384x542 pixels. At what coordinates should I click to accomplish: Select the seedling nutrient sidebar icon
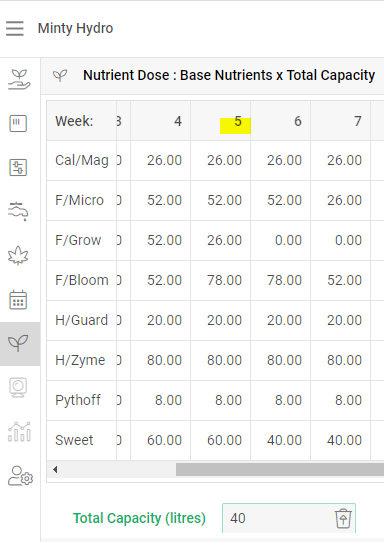point(18,343)
